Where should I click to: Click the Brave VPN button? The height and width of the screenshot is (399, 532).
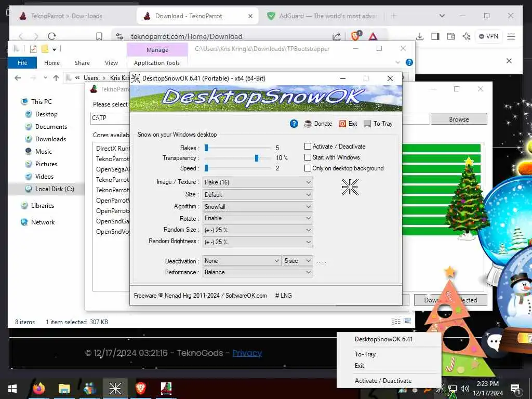point(489,36)
